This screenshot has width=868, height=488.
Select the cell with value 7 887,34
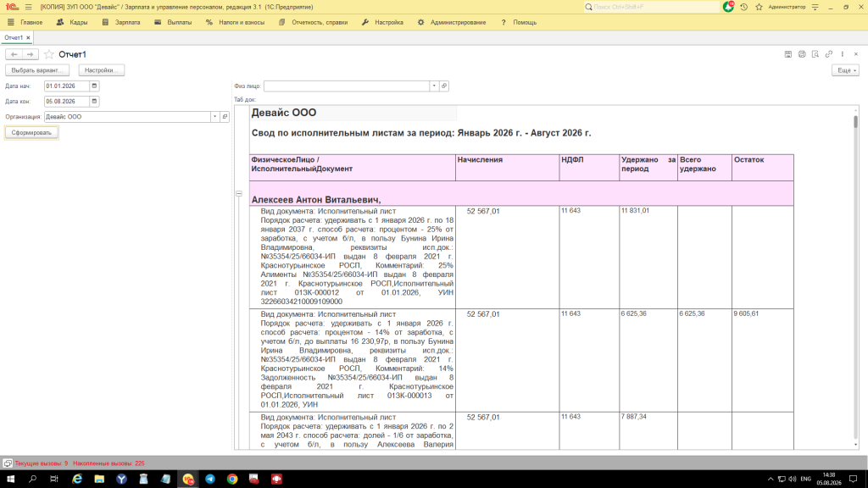click(648, 431)
